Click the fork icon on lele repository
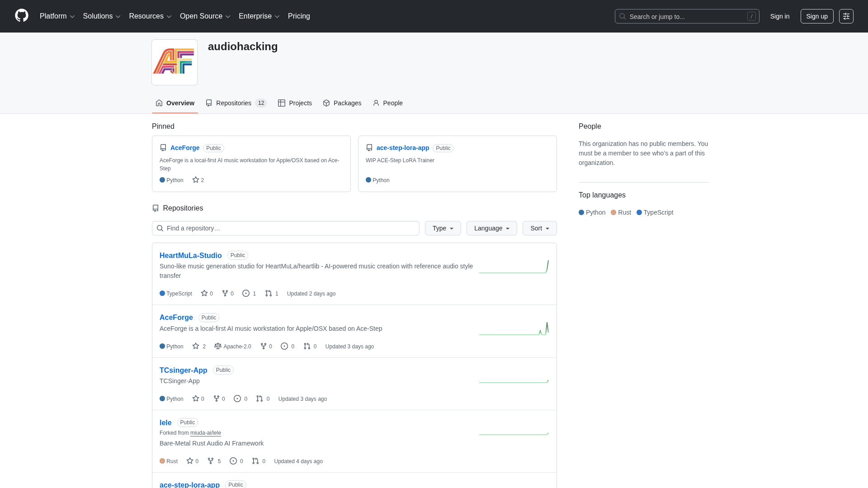The height and width of the screenshot is (488, 868). pos(211,461)
